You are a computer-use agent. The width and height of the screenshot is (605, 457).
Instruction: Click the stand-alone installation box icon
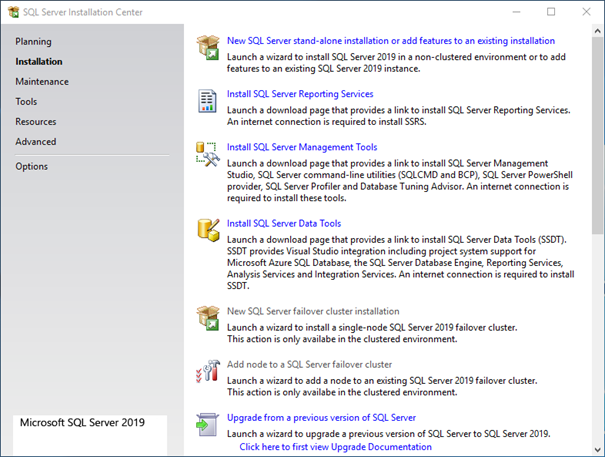tap(208, 47)
